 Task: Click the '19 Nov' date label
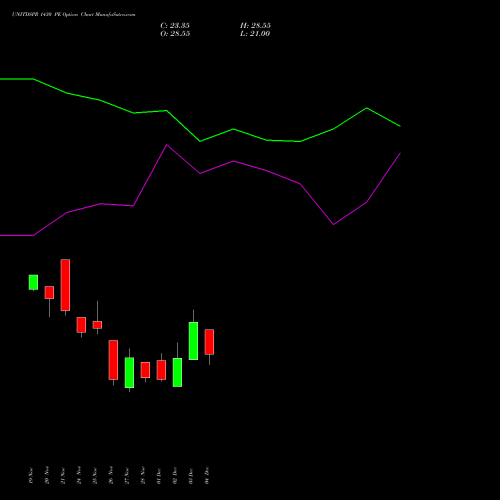31,475
